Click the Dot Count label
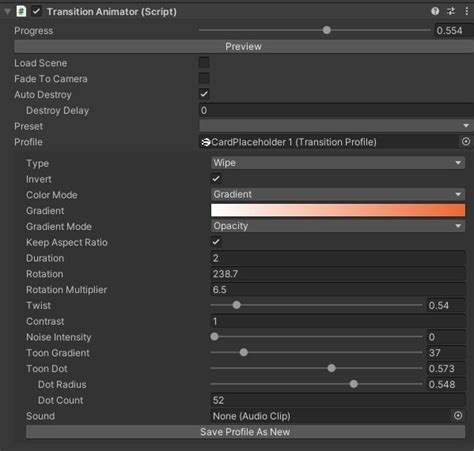474x451 pixels. point(60,400)
